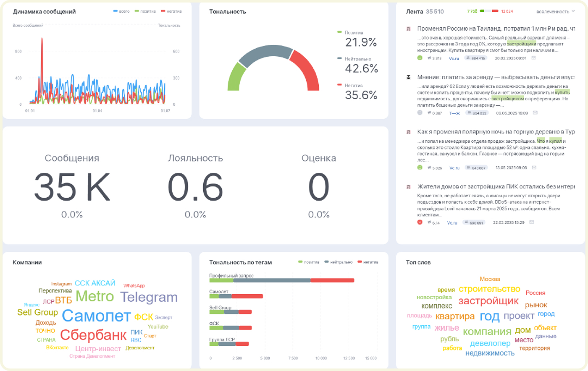Open the envelope icon dated 20.02.2025 09:01
This screenshot has width=588, height=371.
click(x=534, y=58)
